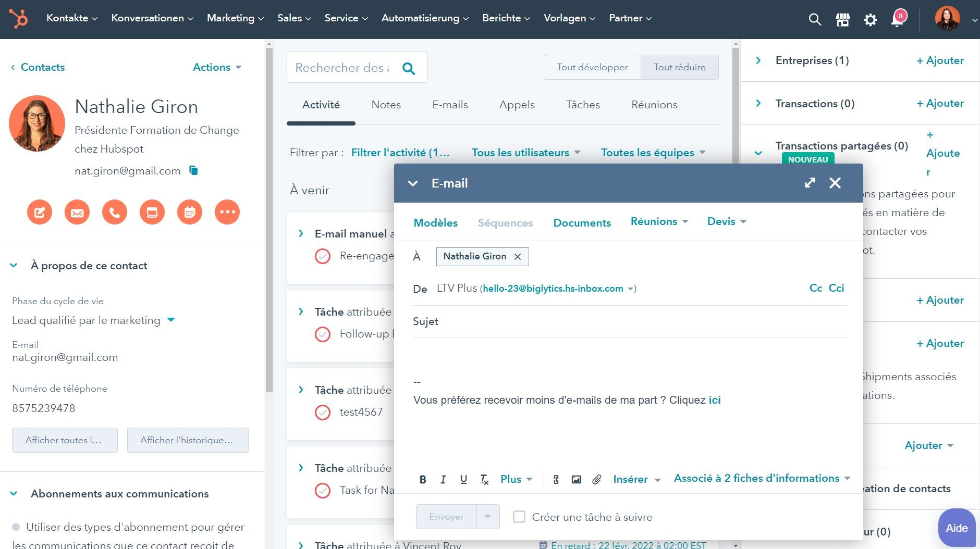Toggle bold formatting in the email editor
This screenshot has height=549, width=980.
click(423, 479)
